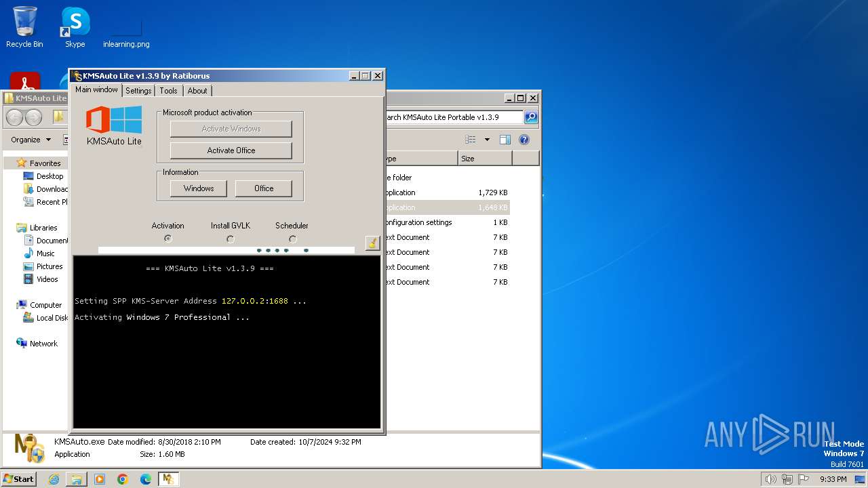Open the Organize dropdown in Explorer
This screenshot has height=488, width=868.
point(31,140)
